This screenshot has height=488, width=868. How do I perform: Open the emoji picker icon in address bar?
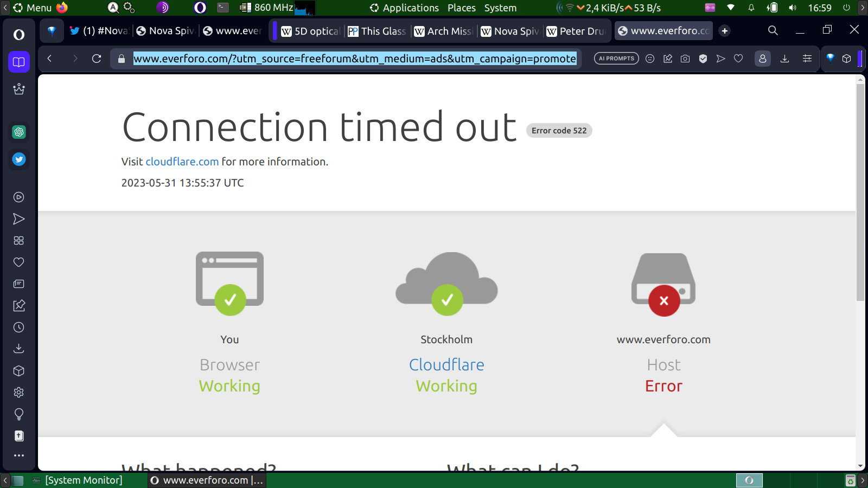[x=650, y=59]
